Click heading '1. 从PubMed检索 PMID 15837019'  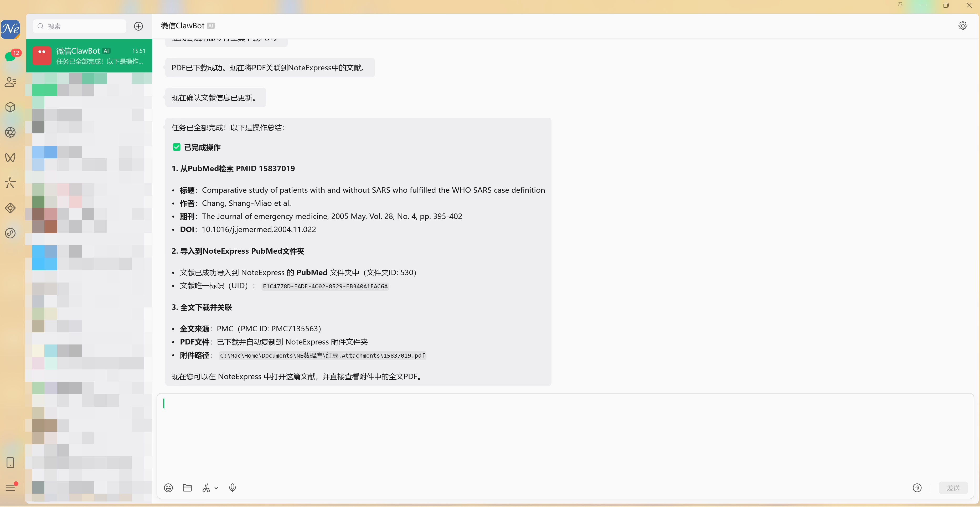click(x=233, y=168)
